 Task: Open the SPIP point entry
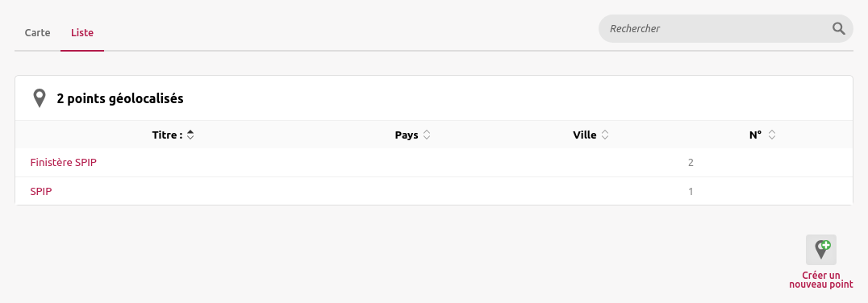[x=41, y=191]
